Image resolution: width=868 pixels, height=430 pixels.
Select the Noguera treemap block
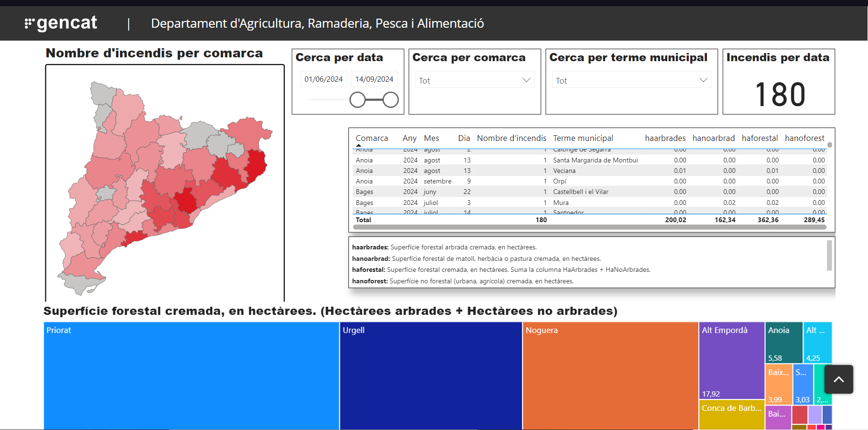tap(610, 377)
